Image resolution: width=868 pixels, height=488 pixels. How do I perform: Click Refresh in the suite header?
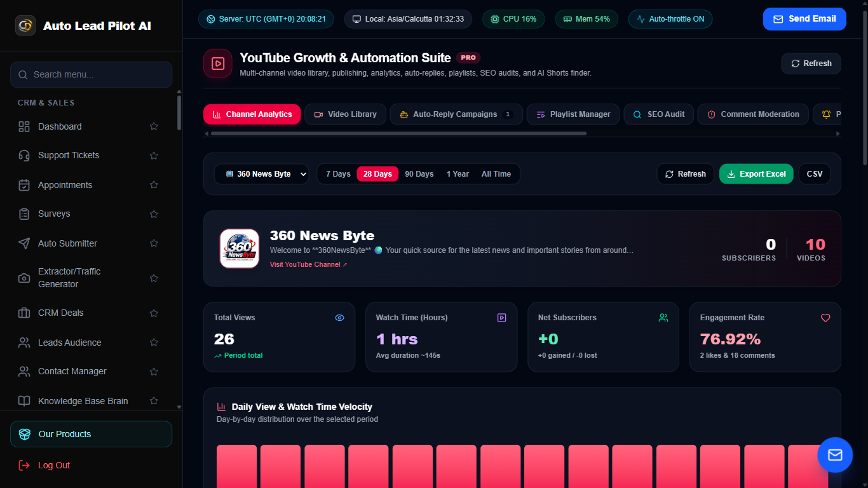point(811,64)
